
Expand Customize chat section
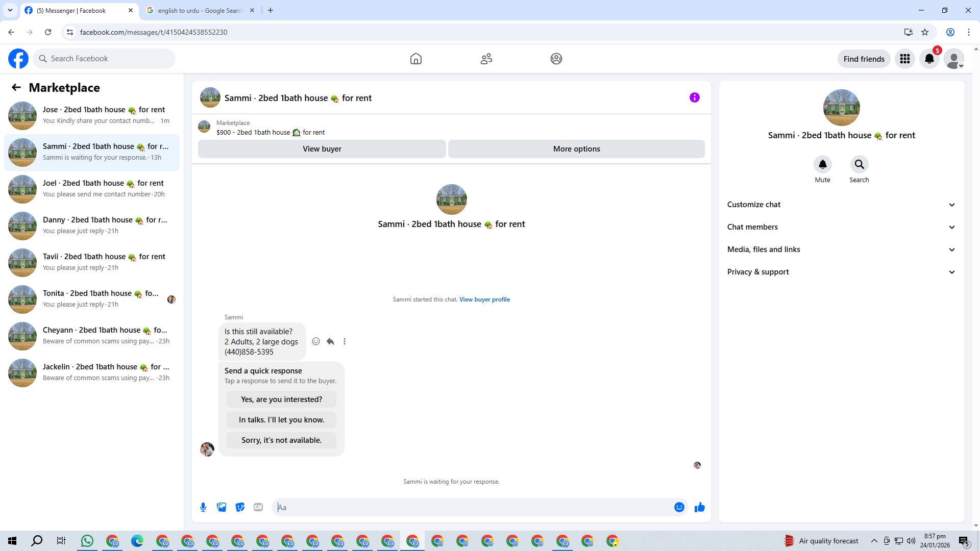(841, 205)
